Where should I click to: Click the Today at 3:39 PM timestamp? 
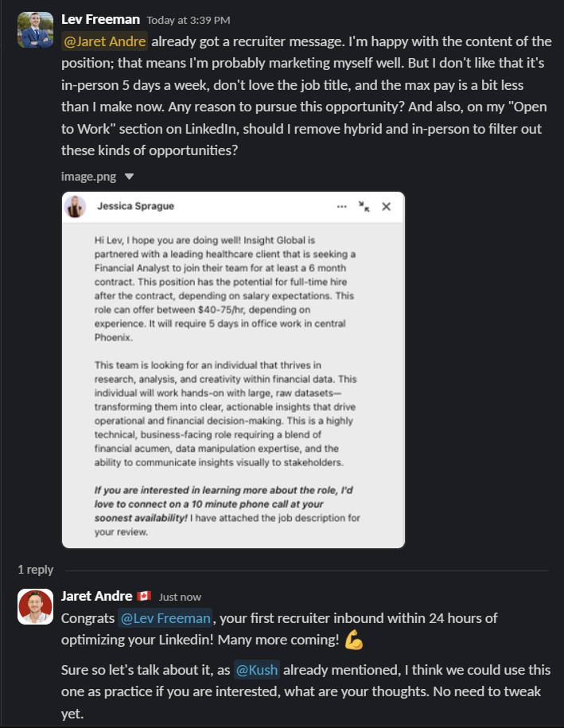tap(189, 21)
